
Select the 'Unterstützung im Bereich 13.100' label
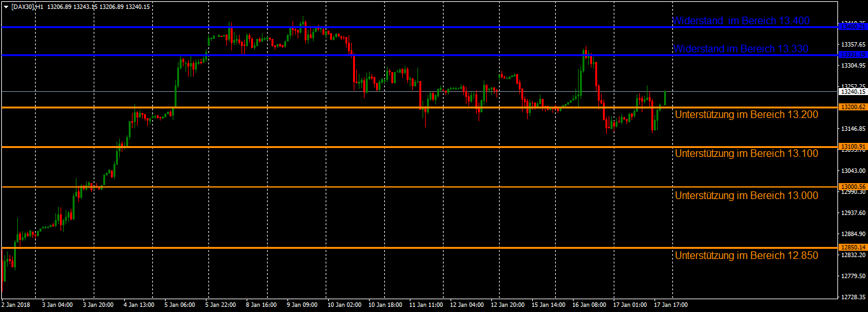(x=746, y=154)
